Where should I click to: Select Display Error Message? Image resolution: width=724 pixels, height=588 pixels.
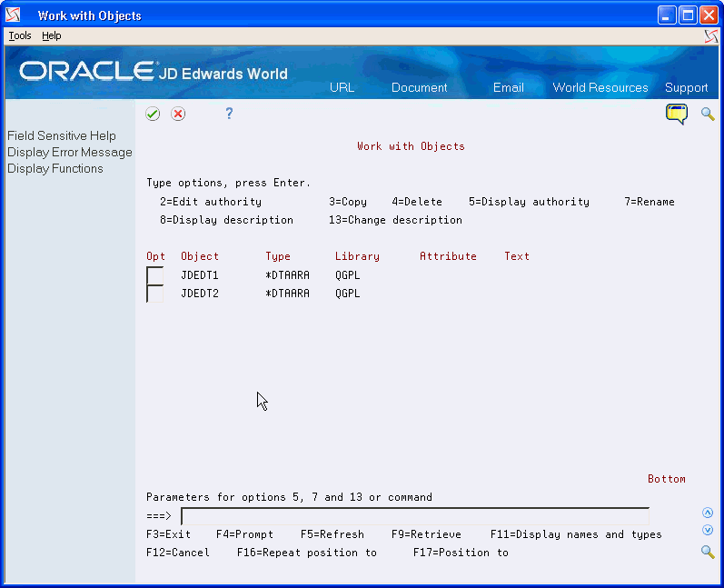point(70,153)
